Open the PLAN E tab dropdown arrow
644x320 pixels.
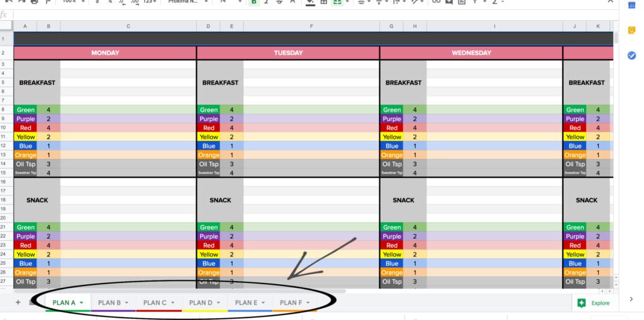263,303
